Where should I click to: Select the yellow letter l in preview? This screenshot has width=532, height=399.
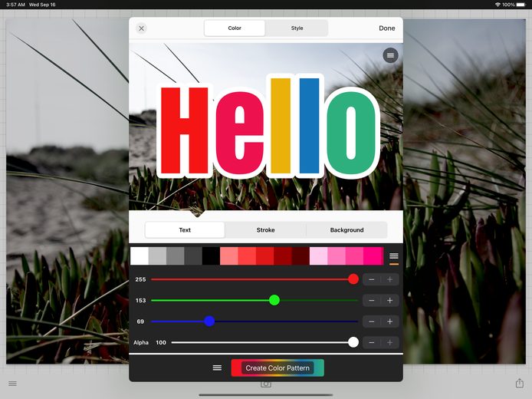pos(281,126)
